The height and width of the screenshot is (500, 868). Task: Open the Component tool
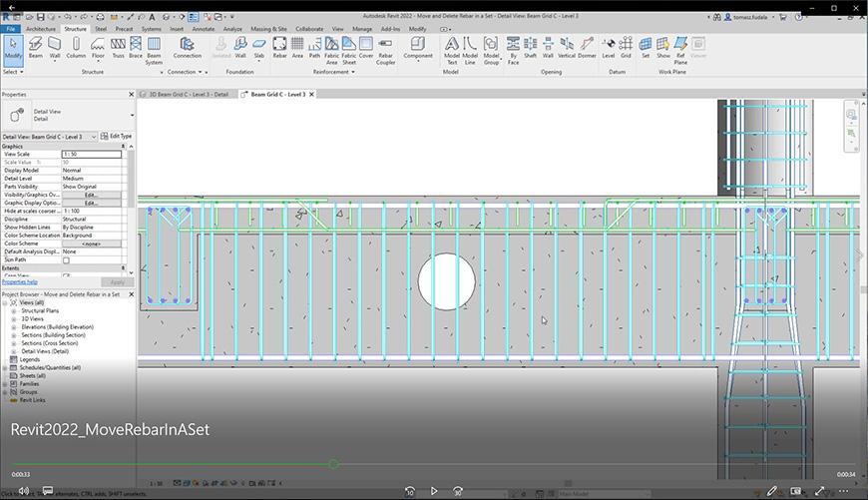click(x=418, y=48)
